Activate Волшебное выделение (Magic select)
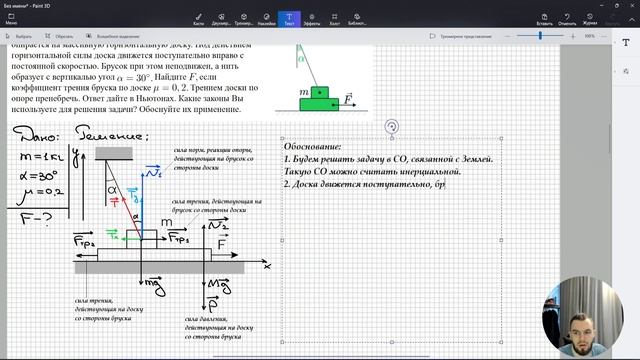The height and width of the screenshot is (360, 640). tap(113, 36)
